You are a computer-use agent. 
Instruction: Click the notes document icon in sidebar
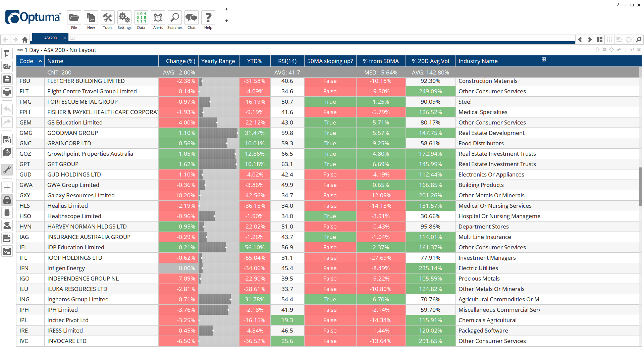pyautogui.click(x=7, y=238)
